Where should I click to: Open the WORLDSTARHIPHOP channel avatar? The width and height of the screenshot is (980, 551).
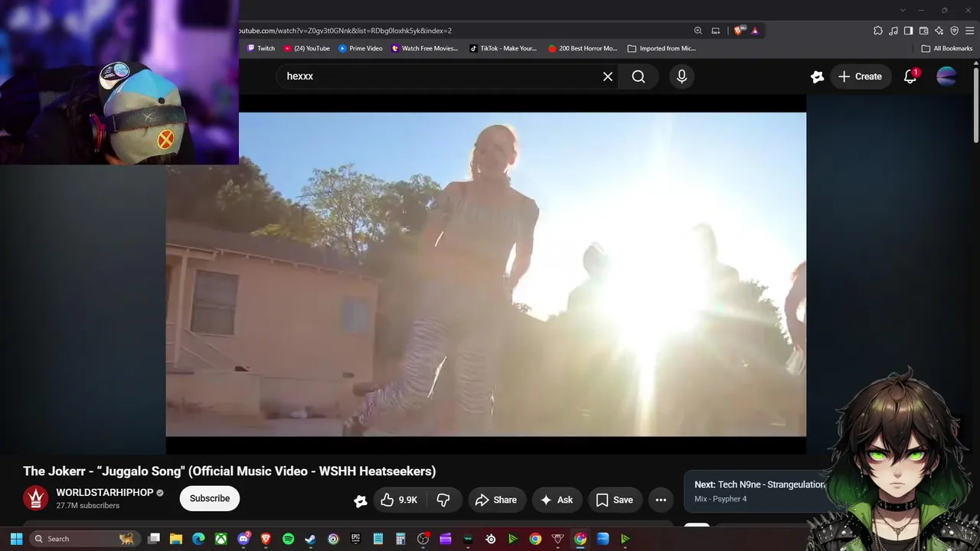click(35, 498)
